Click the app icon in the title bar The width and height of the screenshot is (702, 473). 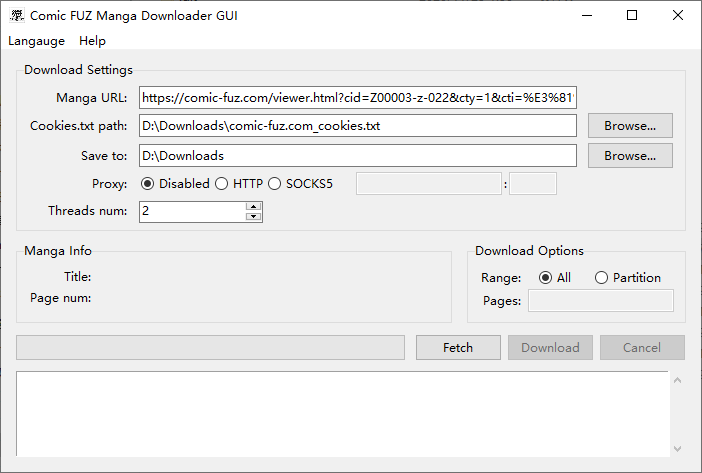point(17,16)
